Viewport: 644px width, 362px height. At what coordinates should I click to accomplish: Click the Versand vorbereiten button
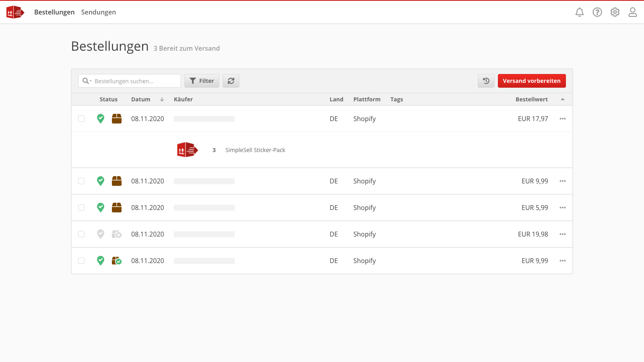(532, 81)
